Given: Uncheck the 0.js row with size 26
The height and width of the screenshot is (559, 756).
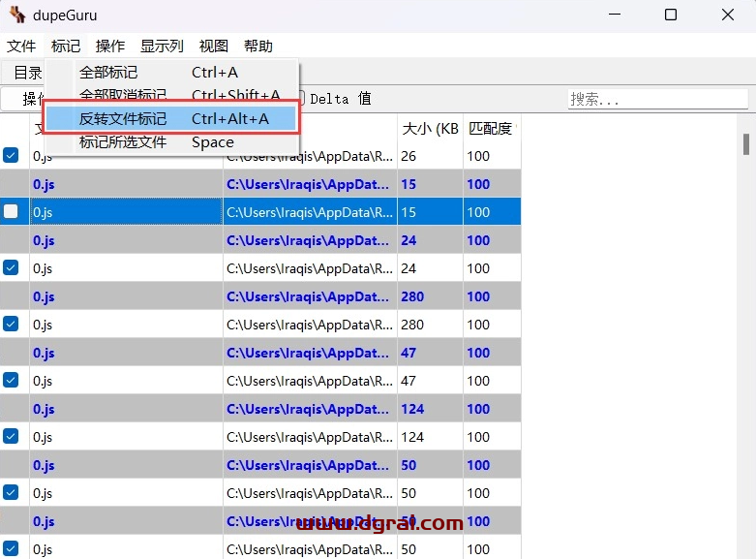Looking at the screenshot, I should click(11, 155).
